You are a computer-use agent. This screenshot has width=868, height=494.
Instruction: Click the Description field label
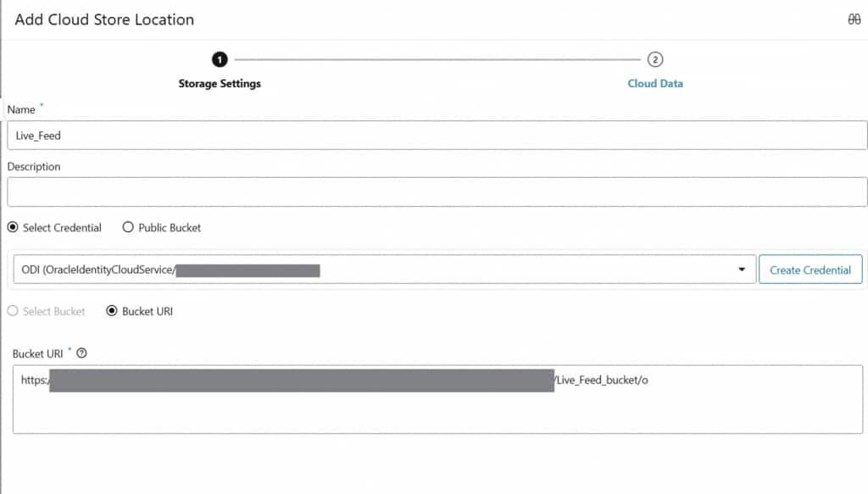(x=34, y=167)
